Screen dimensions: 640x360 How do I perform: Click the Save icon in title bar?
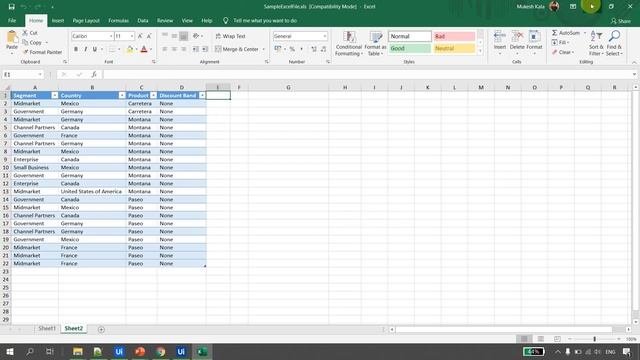[11, 7]
